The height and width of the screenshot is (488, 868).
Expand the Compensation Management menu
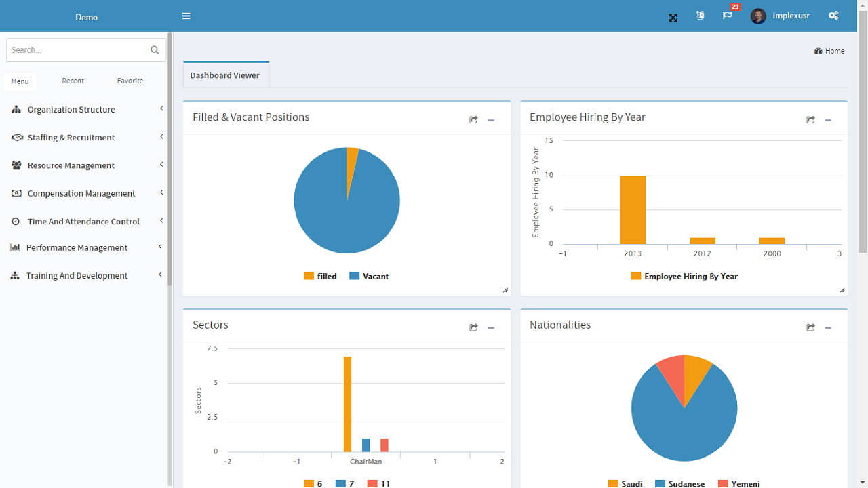coord(87,194)
